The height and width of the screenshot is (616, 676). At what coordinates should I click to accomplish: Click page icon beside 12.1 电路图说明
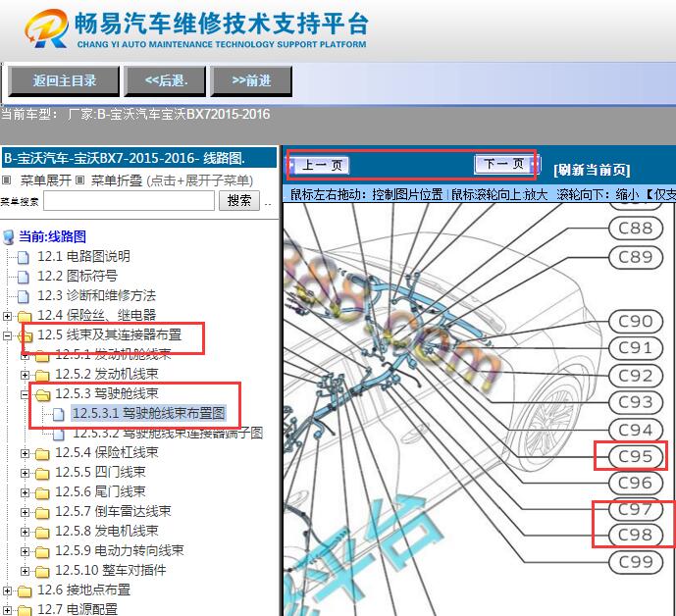coord(24,257)
